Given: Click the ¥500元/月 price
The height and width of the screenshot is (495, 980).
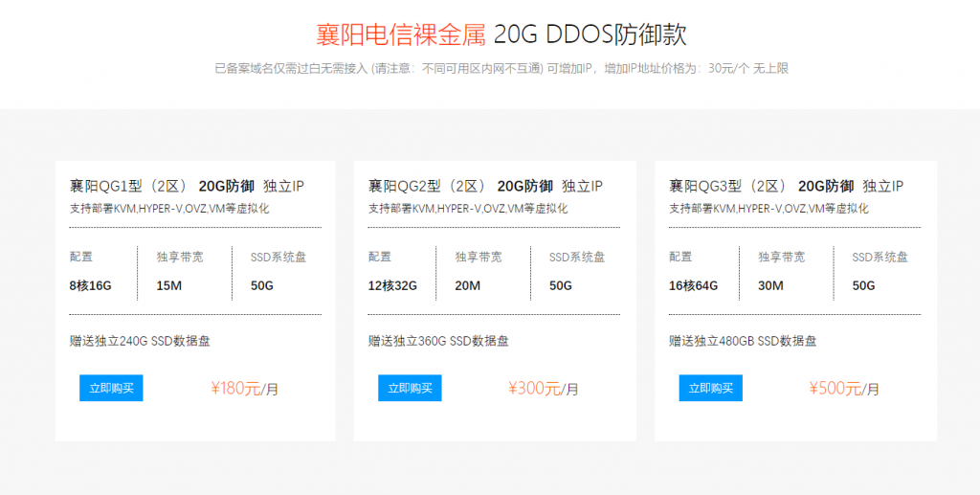Looking at the screenshot, I should click(x=844, y=389).
